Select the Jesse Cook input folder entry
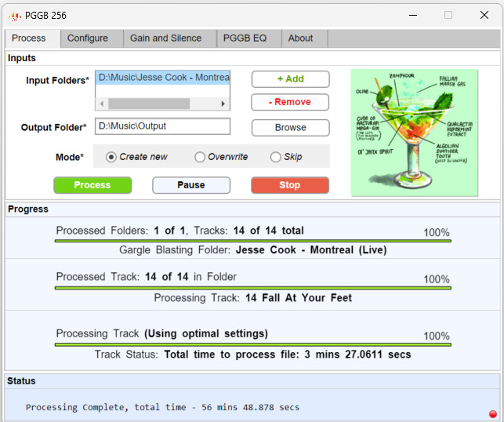 click(162, 78)
